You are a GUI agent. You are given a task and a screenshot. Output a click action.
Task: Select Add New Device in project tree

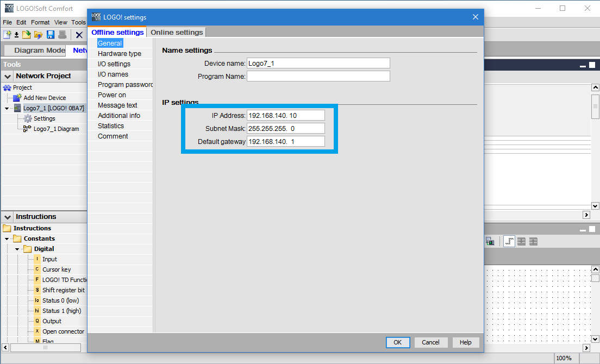point(45,98)
